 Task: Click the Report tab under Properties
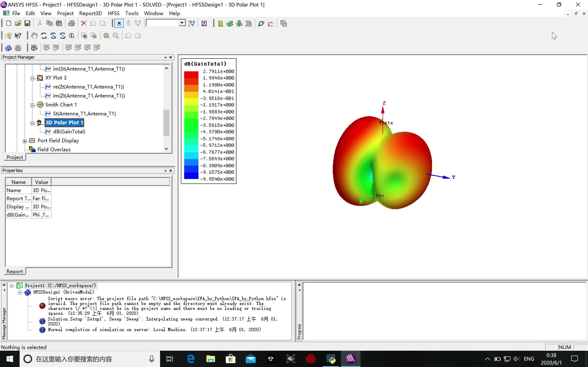[14, 271]
